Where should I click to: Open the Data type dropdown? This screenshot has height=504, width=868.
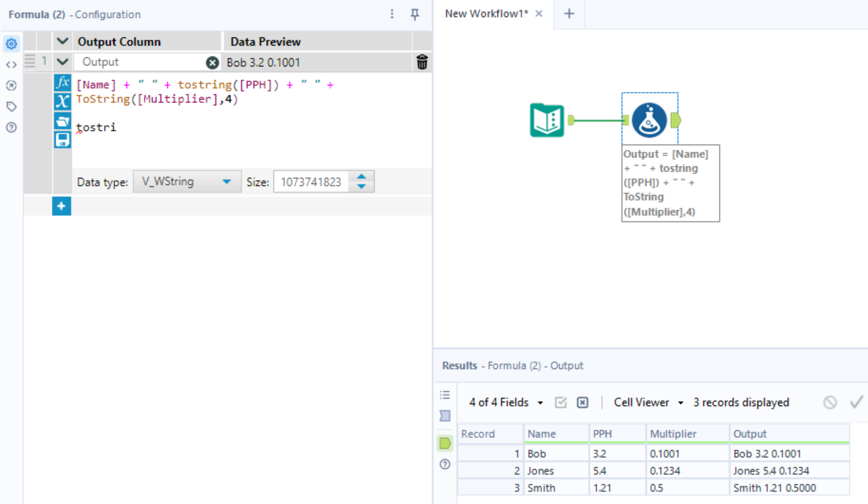[x=227, y=182]
